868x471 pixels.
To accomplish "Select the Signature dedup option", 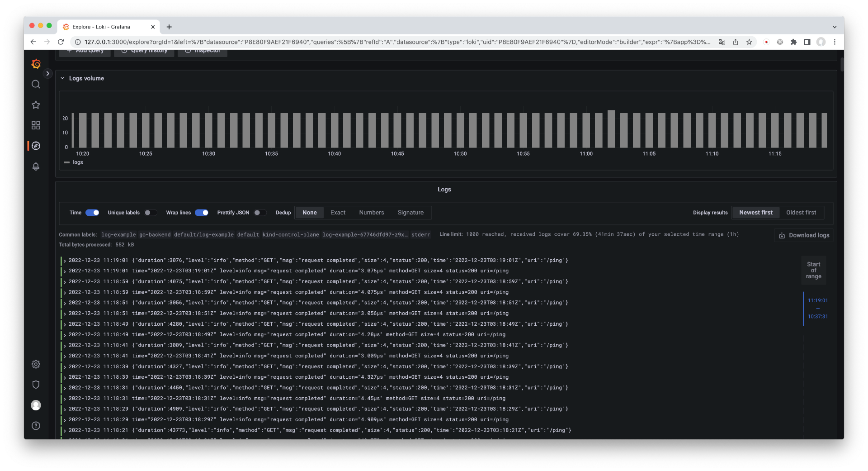I will point(410,213).
